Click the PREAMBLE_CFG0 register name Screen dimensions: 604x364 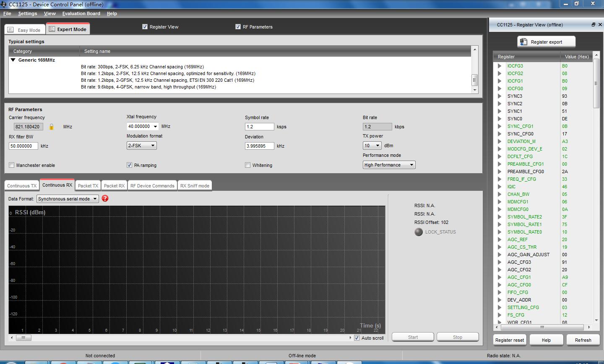[x=526, y=172]
